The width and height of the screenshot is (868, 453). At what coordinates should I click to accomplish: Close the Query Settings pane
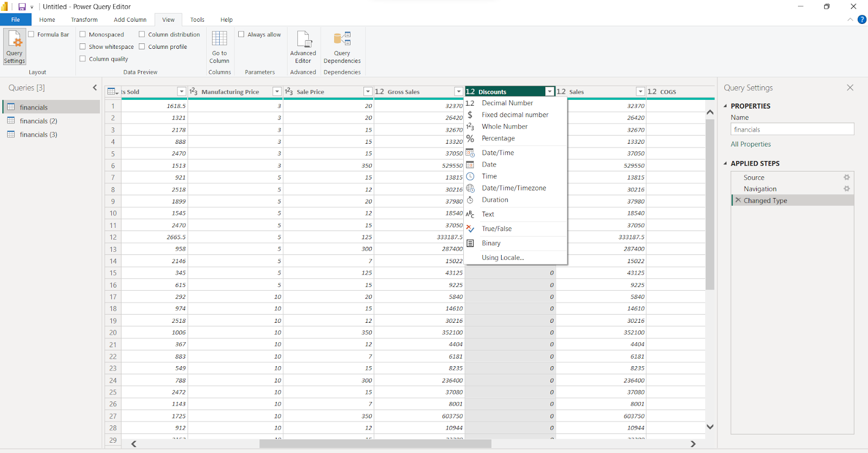tap(850, 87)
